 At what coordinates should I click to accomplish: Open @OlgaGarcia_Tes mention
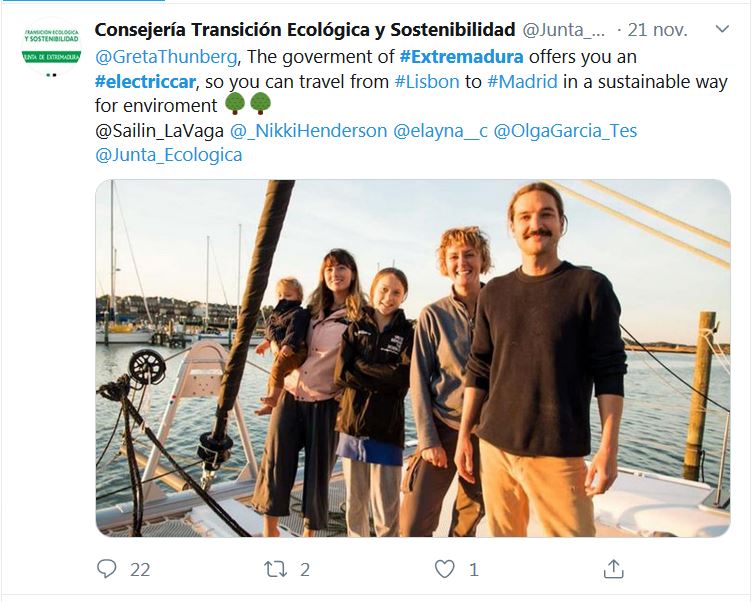coord(565,131)
